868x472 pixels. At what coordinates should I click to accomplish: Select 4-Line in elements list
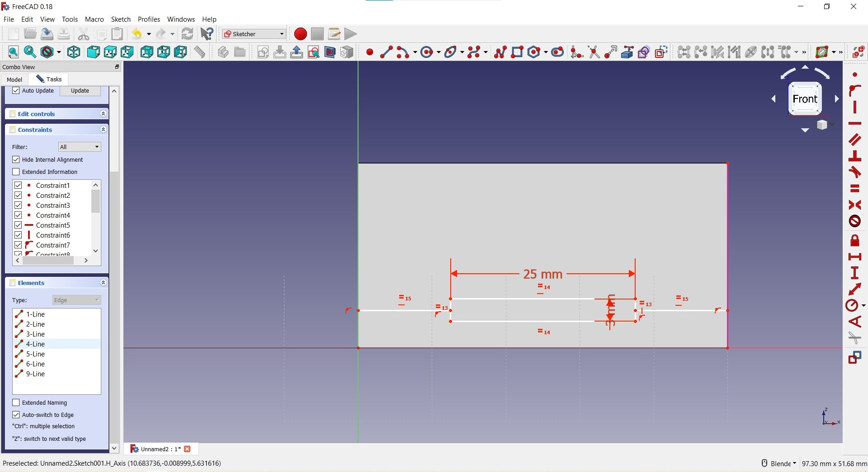click(x=57, y=344)
